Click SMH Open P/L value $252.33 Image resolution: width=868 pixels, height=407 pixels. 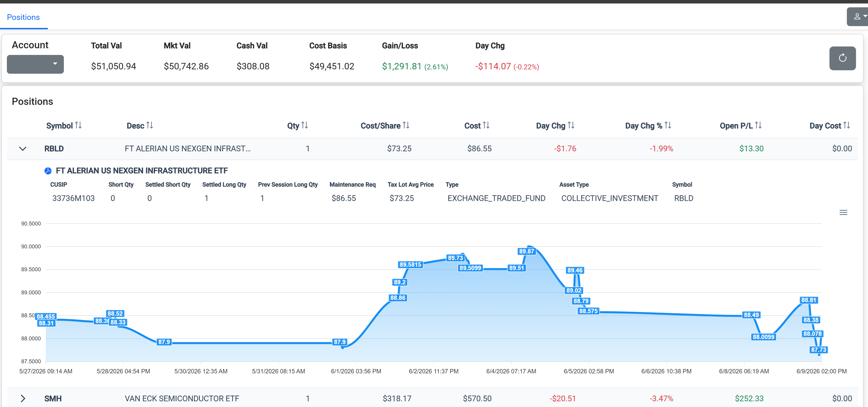[749, 399]
